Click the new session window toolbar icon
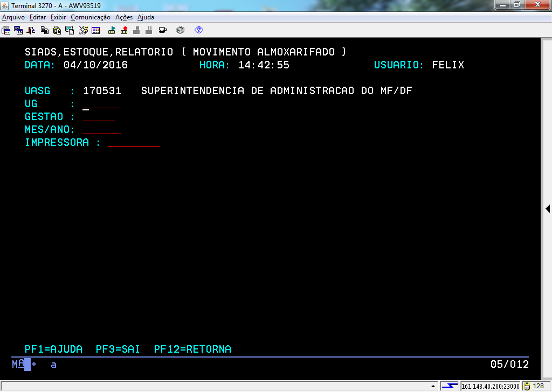Screen dimensions: 552x392 coord(6,30)
